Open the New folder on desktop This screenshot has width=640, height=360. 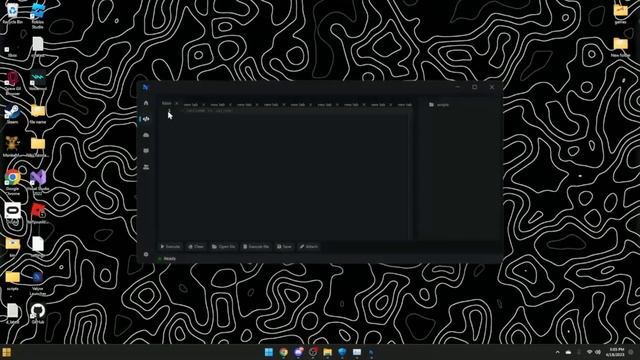tap(620, 47)
